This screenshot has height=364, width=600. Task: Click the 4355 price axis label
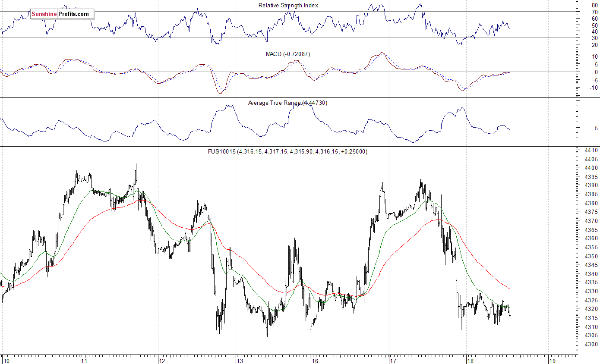pos(591,248)
